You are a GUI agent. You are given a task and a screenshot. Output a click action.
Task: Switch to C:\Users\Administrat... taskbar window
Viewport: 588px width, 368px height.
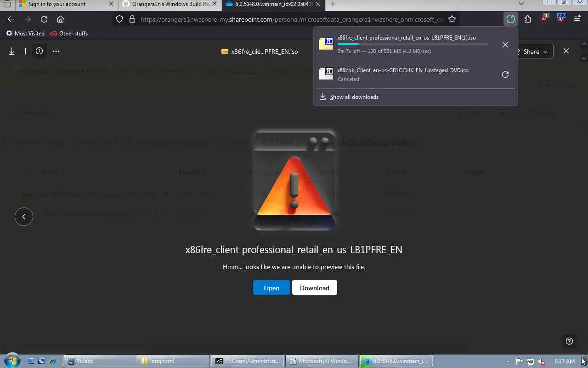(248, 361)
